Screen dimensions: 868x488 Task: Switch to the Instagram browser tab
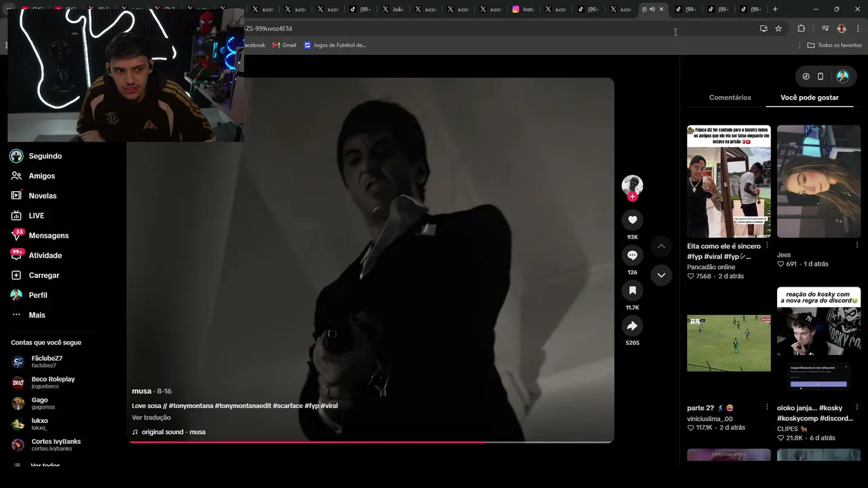pos(524,9)
